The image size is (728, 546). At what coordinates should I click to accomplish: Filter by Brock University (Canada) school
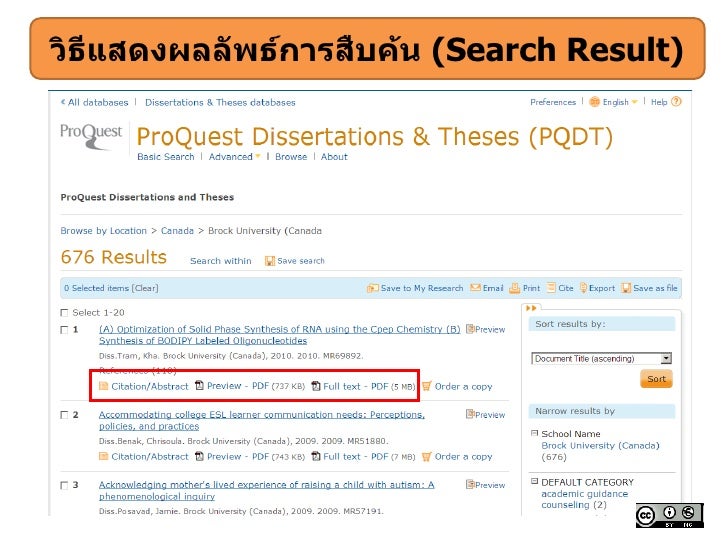[600, 445]
